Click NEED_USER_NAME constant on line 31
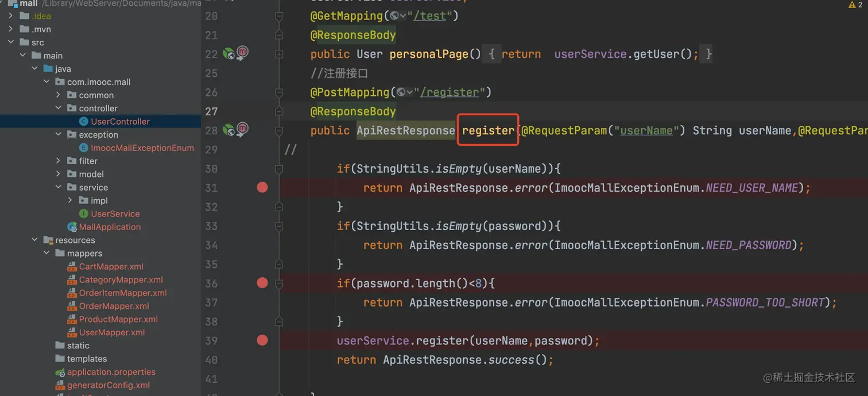Viewport: 868px width, 396px height. click(752, 188)
